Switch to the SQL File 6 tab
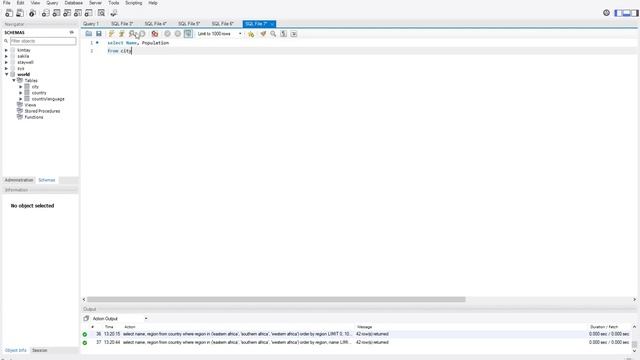Screen dimensions: 640x360 point(222,24)
